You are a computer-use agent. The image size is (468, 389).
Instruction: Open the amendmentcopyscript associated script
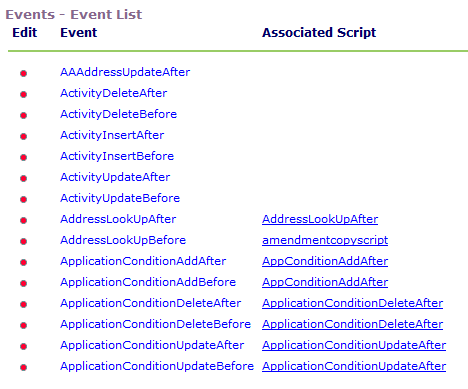325,240
